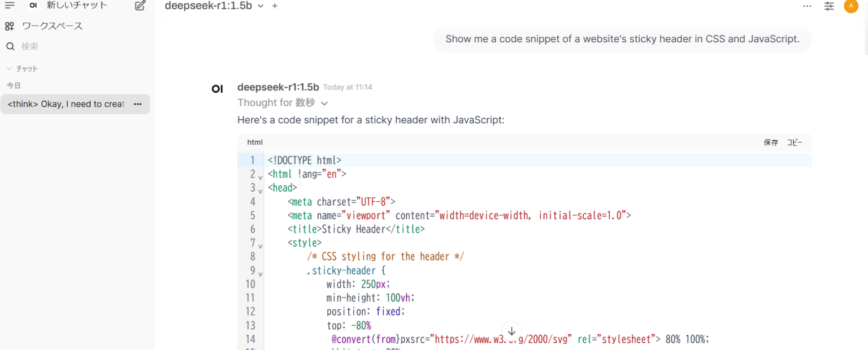Click the search magnifier icon
This screenshot has width=868, height=350.
11,46
